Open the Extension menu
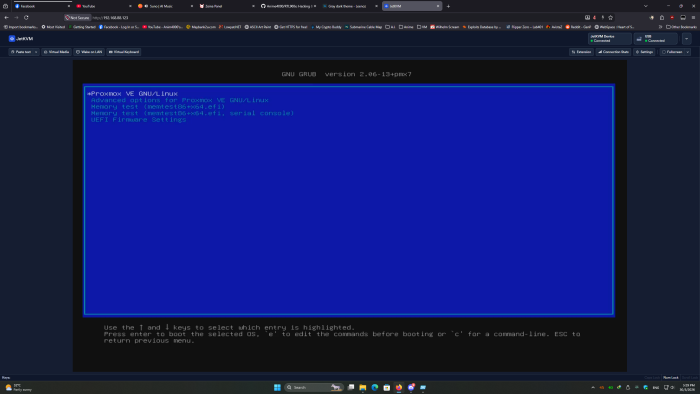 pyautogui.click(x=581, y=52)
